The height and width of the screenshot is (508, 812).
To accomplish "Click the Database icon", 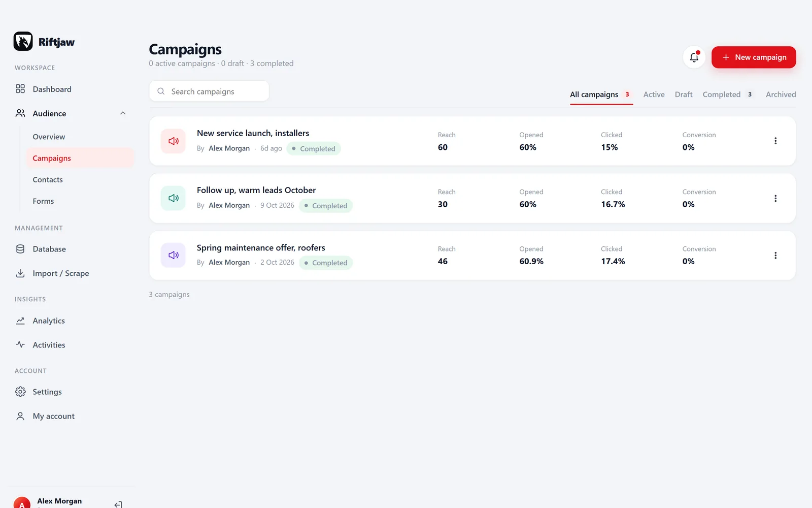I will point(20,249).
